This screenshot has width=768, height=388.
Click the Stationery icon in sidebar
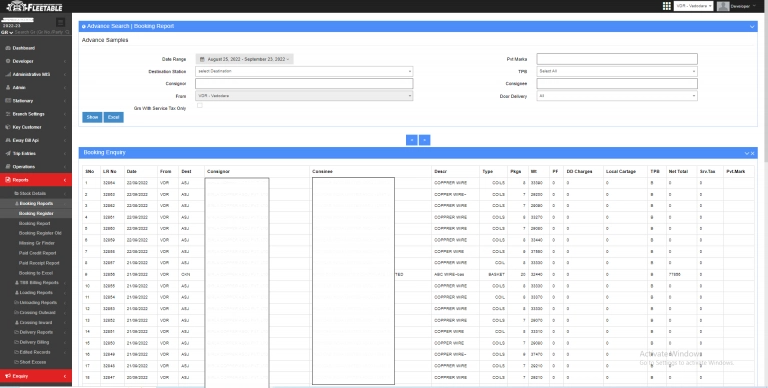pos(7,101)
